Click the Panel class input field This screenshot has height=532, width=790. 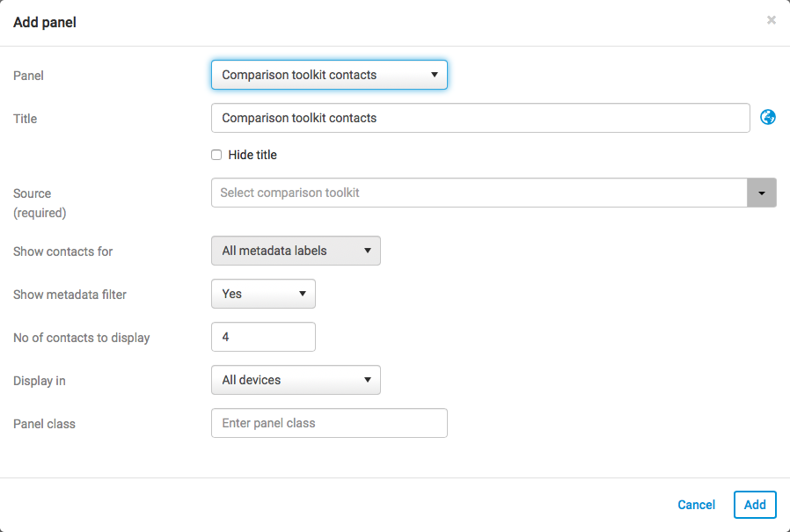click(329, 423)
